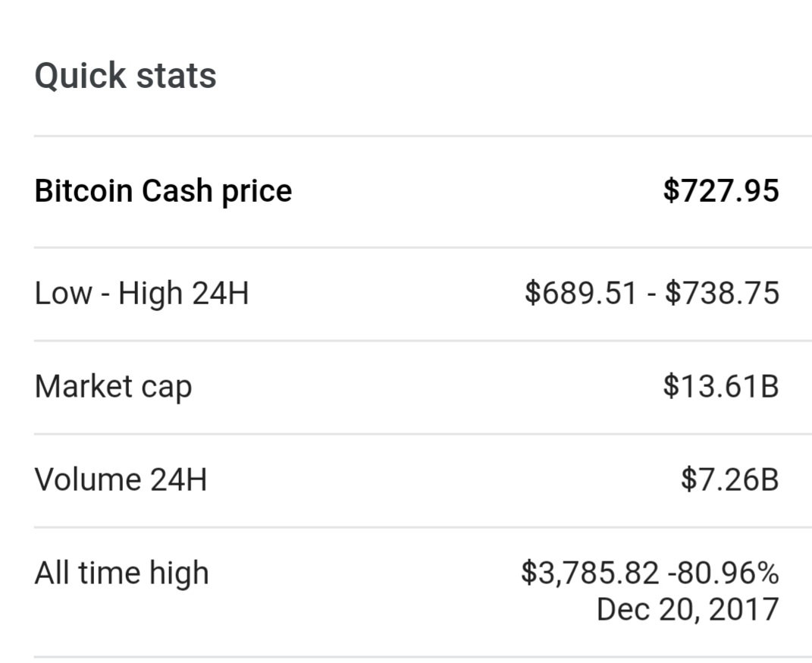The image size is (812, 663).
Task: Click the word Quick in the heading
Action: tap(80, 76)
